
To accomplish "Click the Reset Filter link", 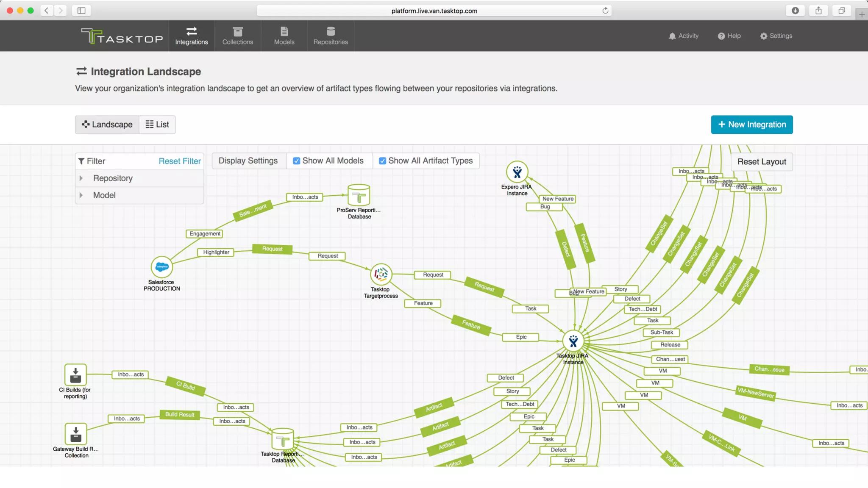I will [180, 161].
